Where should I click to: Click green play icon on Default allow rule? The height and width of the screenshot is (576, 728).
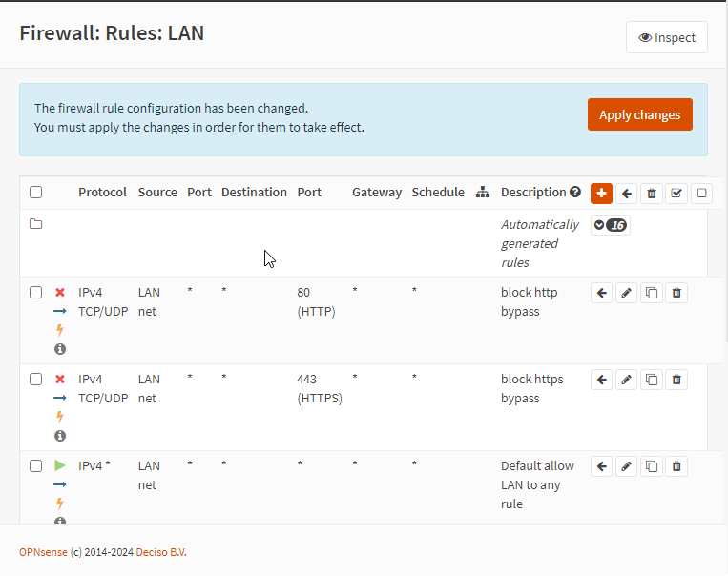[60, 465]
